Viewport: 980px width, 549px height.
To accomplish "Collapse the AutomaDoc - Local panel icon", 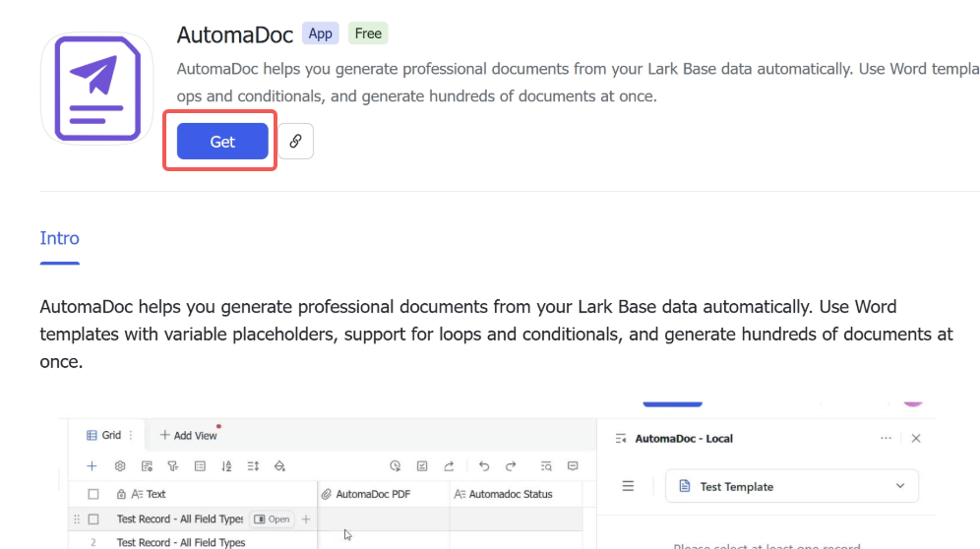I will tap(621, 439).
